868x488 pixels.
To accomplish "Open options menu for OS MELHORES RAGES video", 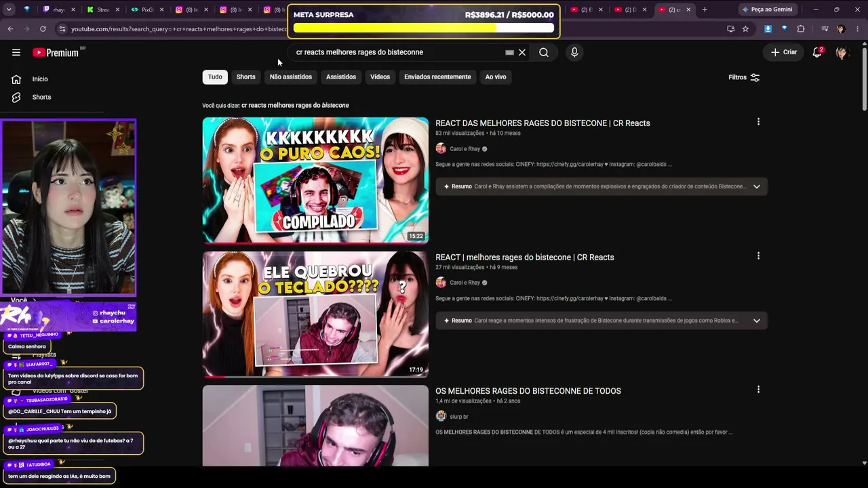I will [758, 390].
